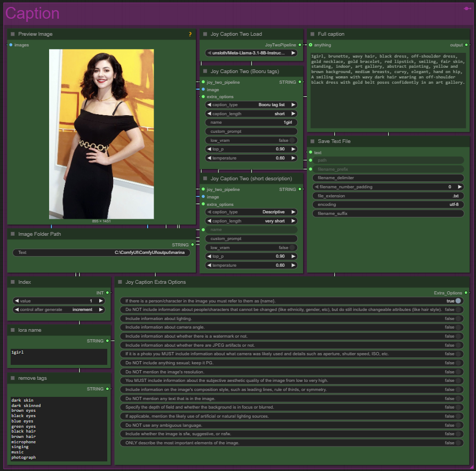Toggle the refer to them as {name} option
The width and height of the screenshot is (476, 471).
(x=292, y=301)
